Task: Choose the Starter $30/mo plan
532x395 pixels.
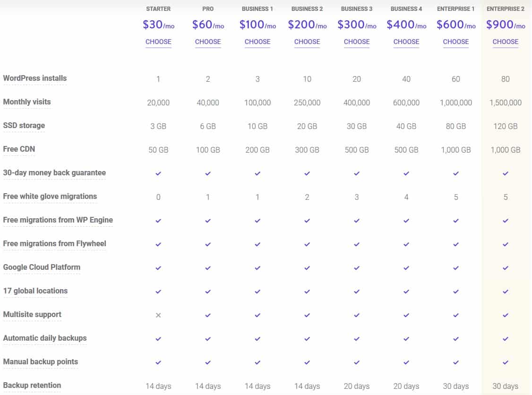Action: (158, 42)
